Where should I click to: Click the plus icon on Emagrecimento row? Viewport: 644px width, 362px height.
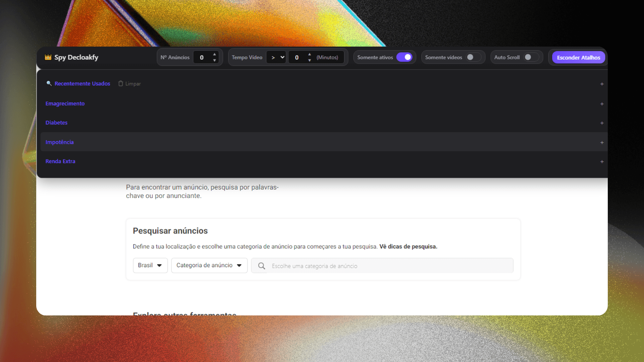click(602, 104)
